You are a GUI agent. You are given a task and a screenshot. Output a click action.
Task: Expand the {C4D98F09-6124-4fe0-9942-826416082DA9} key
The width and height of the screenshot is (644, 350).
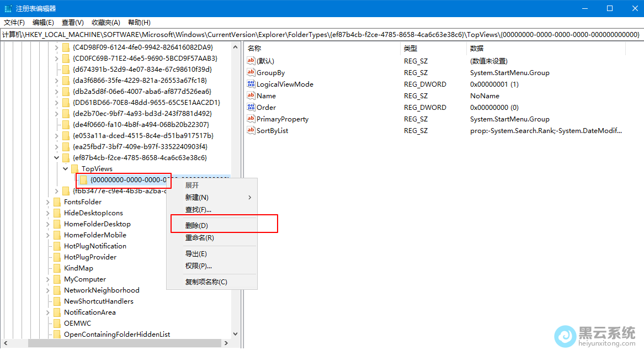pyautogui.click(x=56, y=47)
